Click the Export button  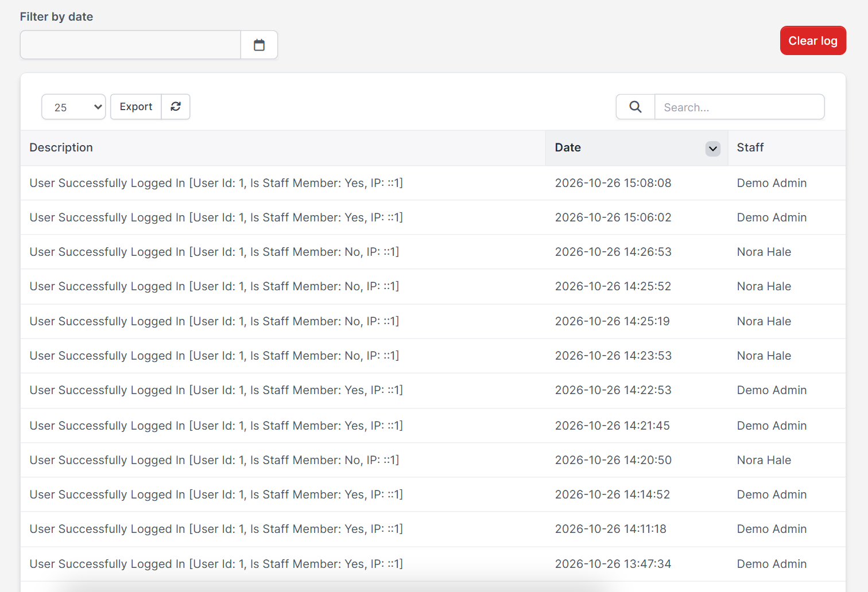(x=136, y=107)
